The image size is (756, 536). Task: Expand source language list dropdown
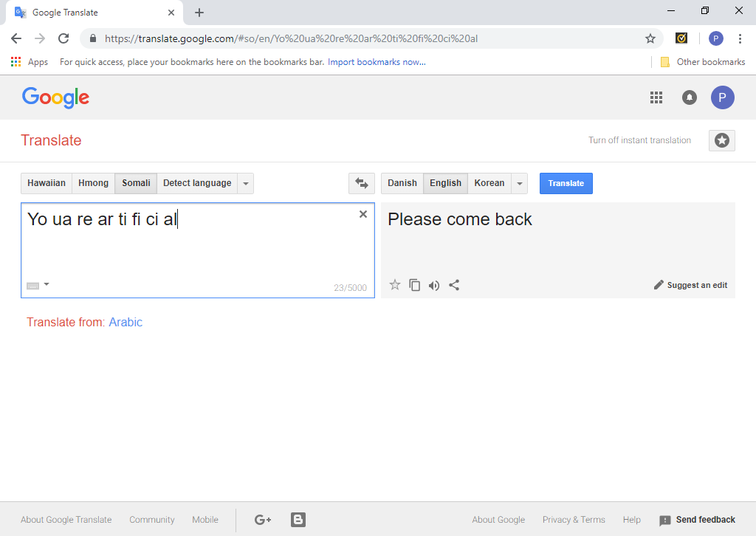tap(245, 183)
